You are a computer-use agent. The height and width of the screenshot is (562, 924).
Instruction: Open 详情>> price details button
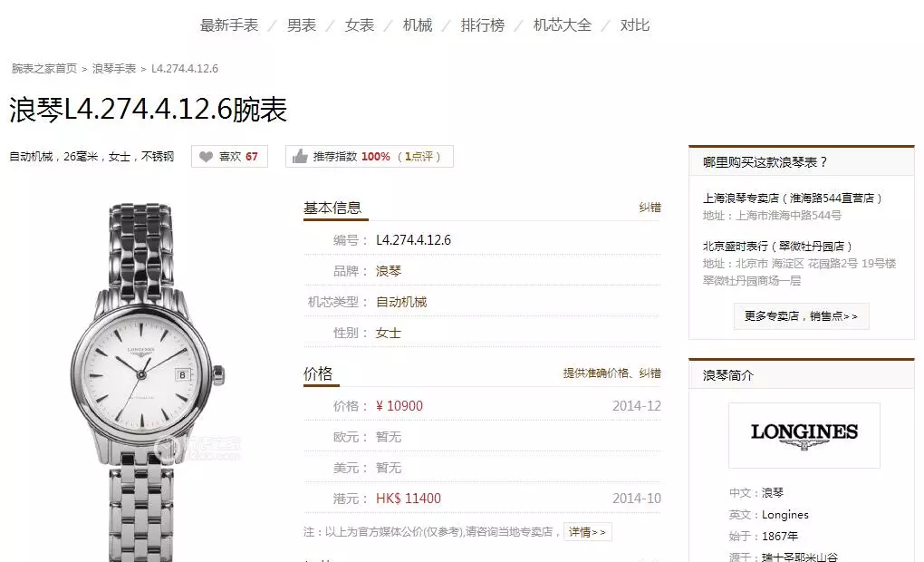pyautogui.click(x=588, y=532)
